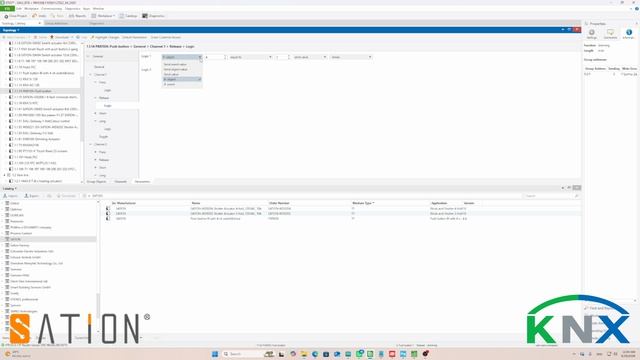This screenshot has width=640, height=360.
Task: Switch to the Group Objects tab
Action: point(96,182)
